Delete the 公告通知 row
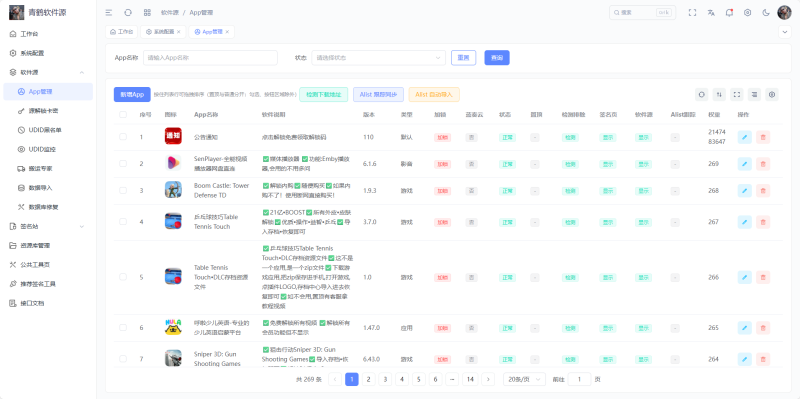Image resolution: width=800 pixels, height=399 pixels. (763, 137)
